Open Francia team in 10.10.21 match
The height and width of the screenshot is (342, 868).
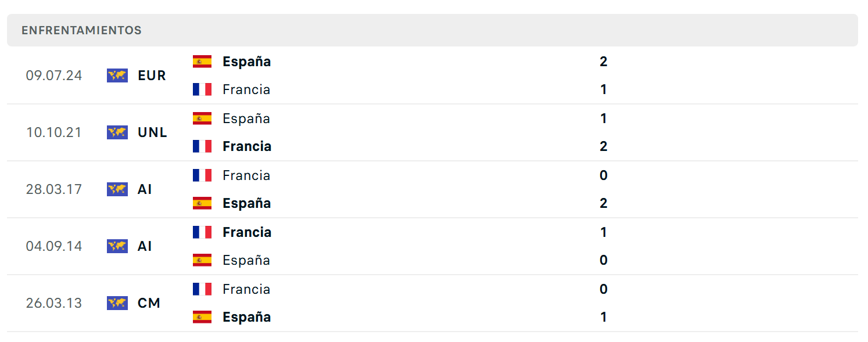(x=247, y=146)
